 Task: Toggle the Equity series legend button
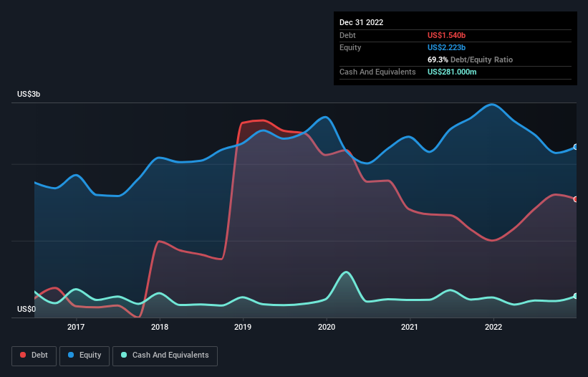(x=85, y=355)
